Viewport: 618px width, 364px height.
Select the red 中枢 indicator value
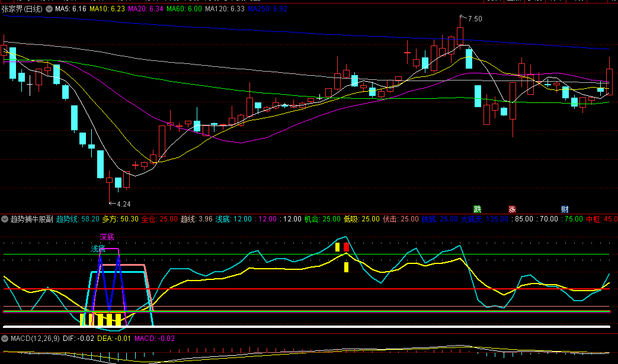[x=601, y=219]
